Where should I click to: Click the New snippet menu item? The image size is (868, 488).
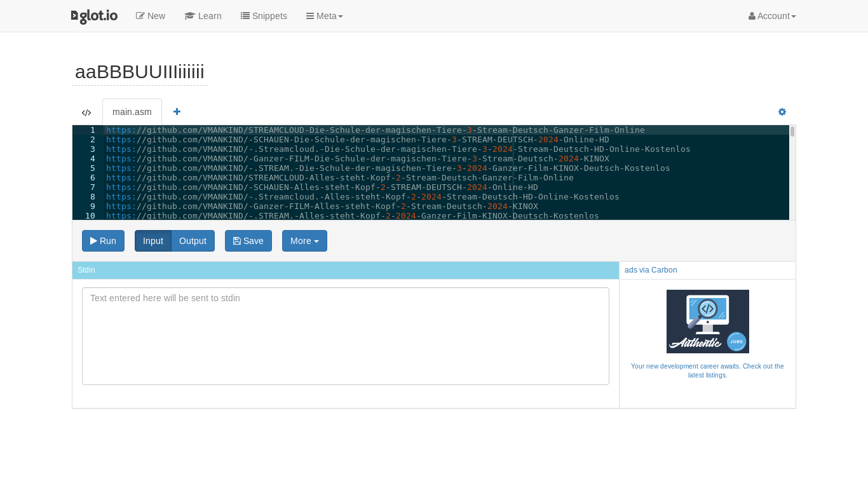151,16
